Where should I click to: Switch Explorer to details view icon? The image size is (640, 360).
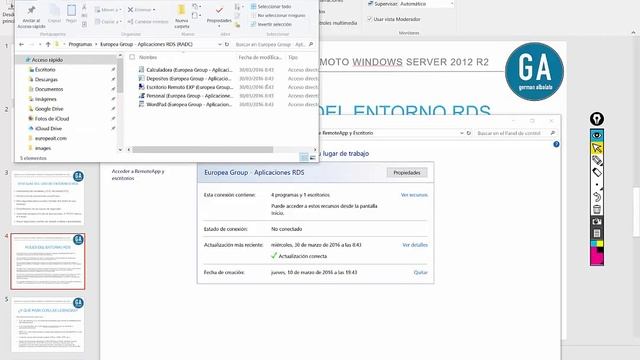pos(304,157)
